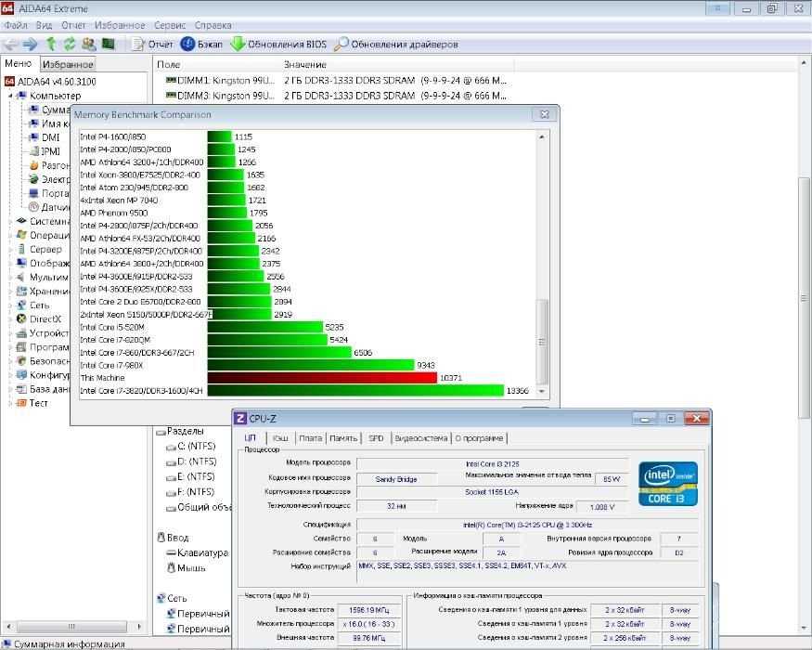Click the users icon in AIDA64 toolbar
Viewport: 812px width, 650px height.
tap(88, 45)
